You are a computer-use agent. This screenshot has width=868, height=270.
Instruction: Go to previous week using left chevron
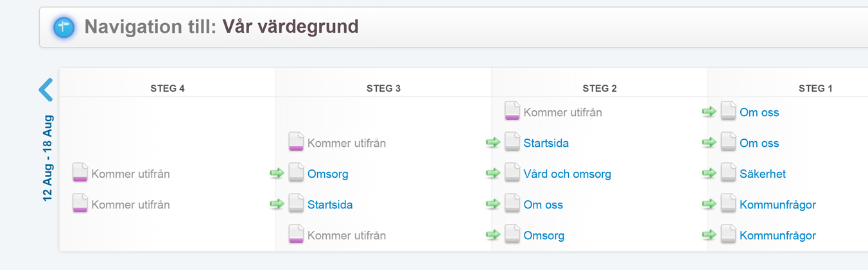(x=46, y=90)
